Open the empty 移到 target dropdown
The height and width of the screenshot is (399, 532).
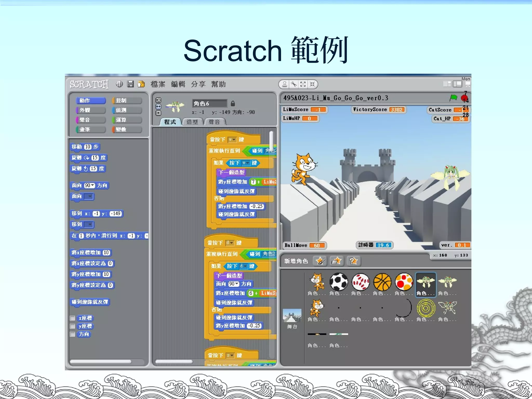tap(89, 224)
